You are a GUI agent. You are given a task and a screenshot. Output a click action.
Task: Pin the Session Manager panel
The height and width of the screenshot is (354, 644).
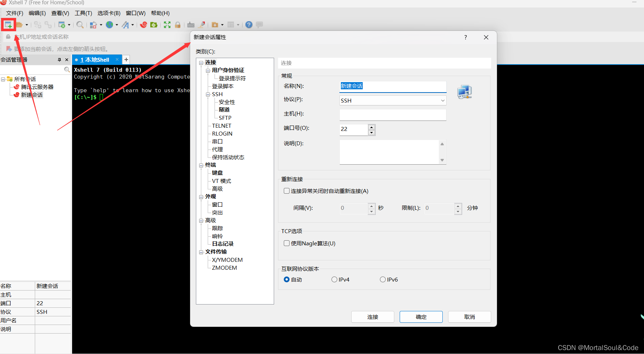pos(59,60)
